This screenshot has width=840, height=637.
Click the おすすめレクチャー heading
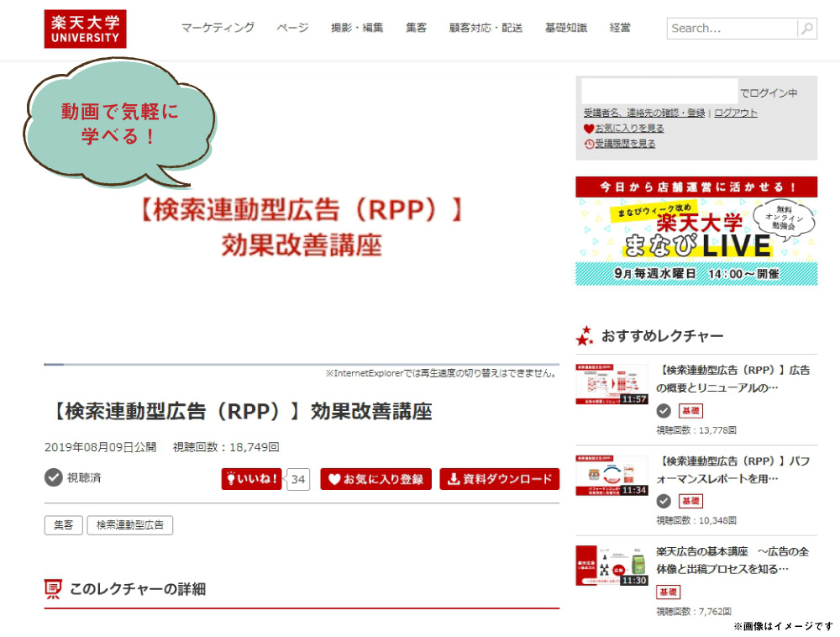coord(663,336)
